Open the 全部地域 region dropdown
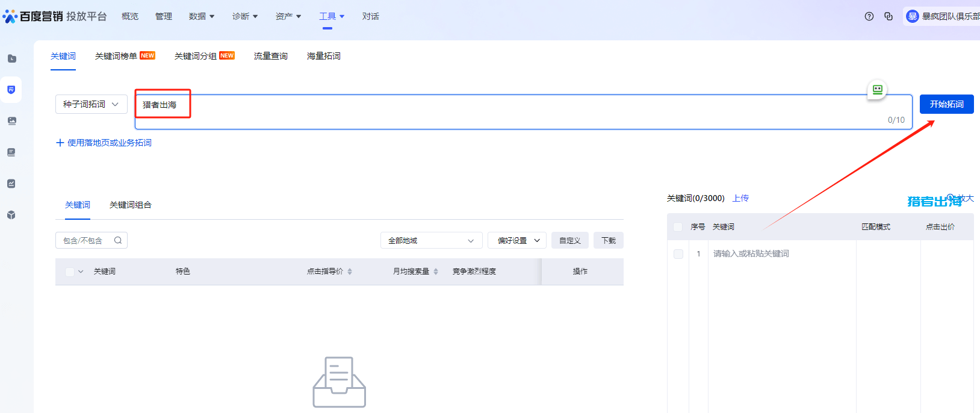The height and width of the screenshot is (413, 980). [432, 240]
